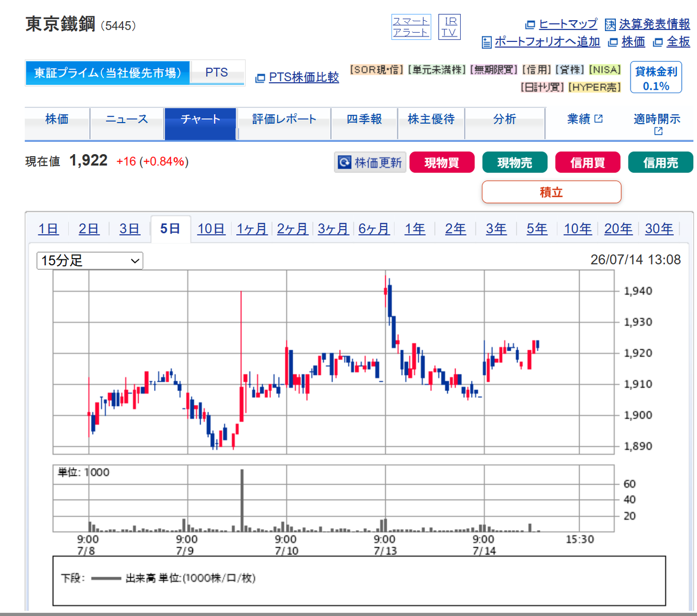This screenshot has width=697, height=616.
Task: Click the 15:30 time axis label
Action: tap(580, 539)
